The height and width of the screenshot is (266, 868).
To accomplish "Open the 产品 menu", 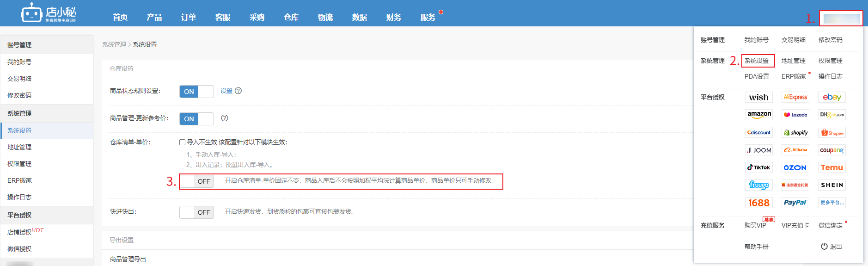I will 154,17.
